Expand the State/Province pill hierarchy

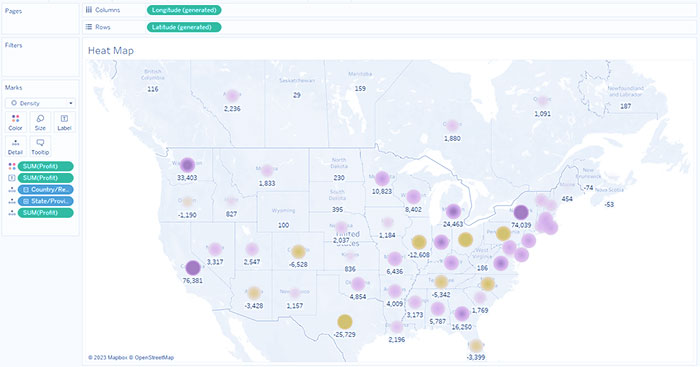pos(25,201)
